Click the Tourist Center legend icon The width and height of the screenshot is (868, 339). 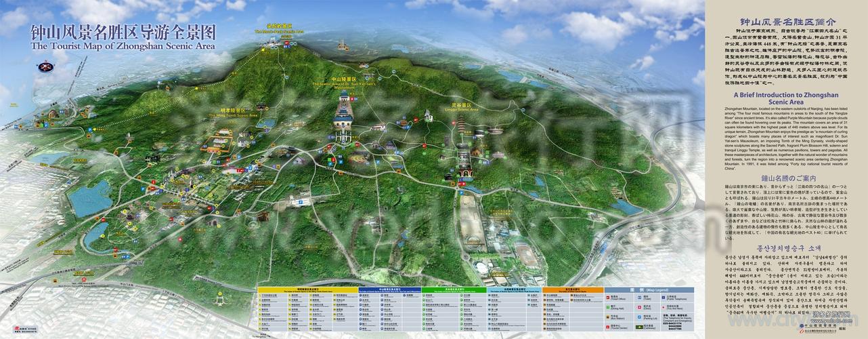click(607, 327)
